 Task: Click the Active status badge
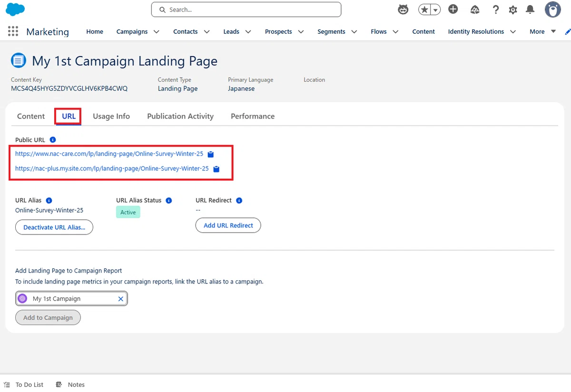[x=128, y=212]
